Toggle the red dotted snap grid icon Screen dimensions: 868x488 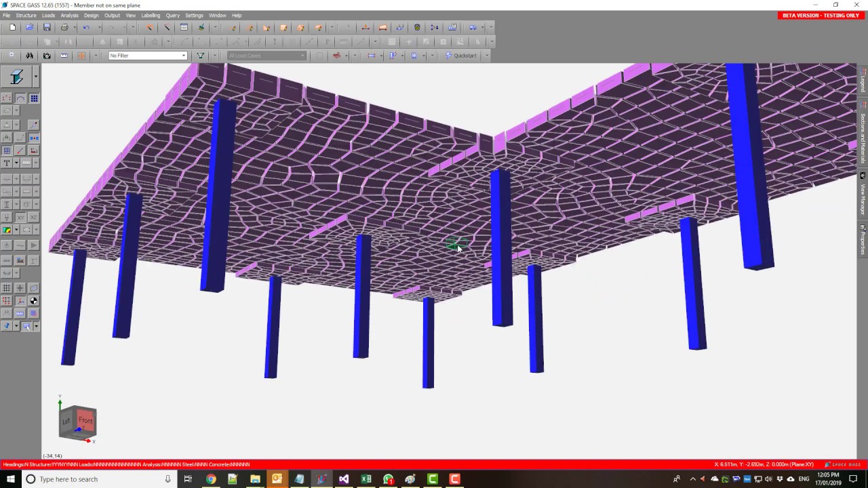click(7, 301)
